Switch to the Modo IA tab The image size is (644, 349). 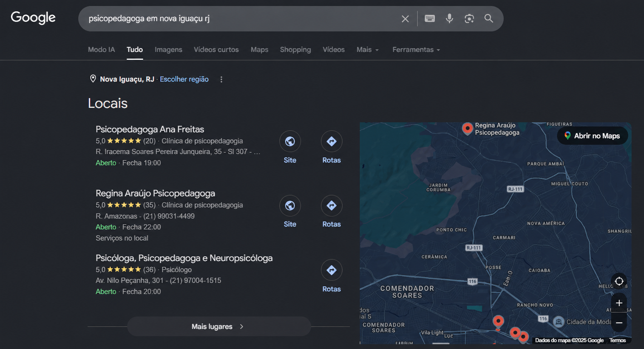[x=101, y=50]
